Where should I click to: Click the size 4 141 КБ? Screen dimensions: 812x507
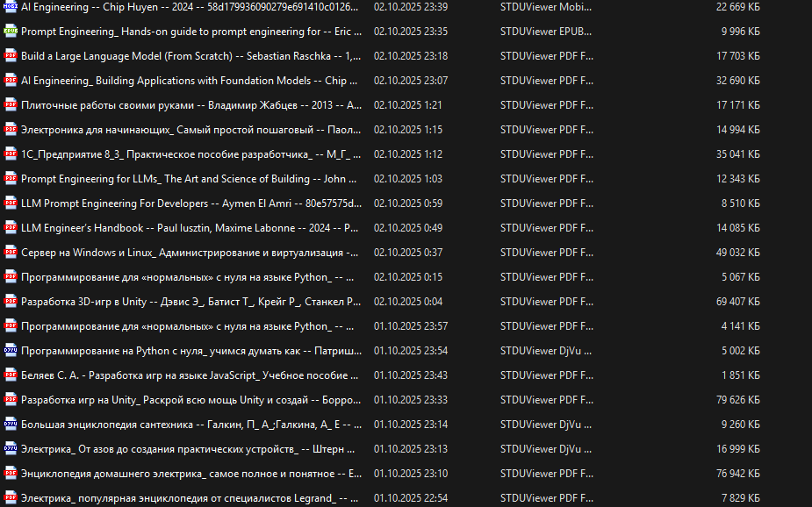pos(741,326)
